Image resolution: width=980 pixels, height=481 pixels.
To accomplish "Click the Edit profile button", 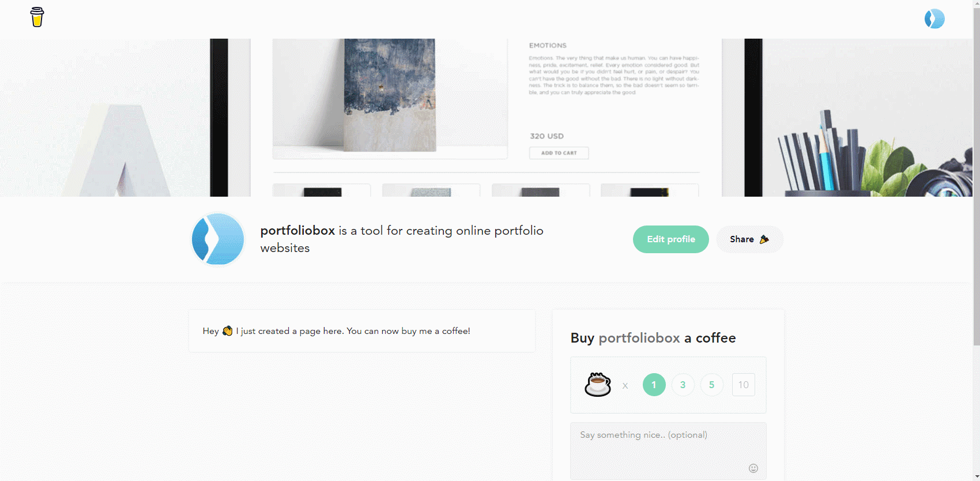I will coord(670,239).
